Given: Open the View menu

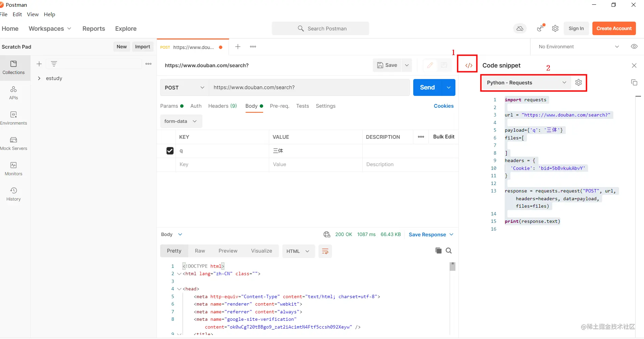Looking at the screenshot, I should pos(33,14).
